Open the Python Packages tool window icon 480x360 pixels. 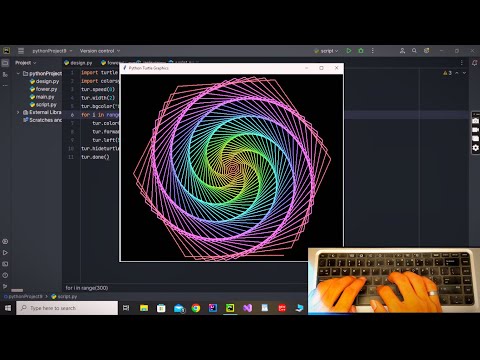tap(5, 241)
